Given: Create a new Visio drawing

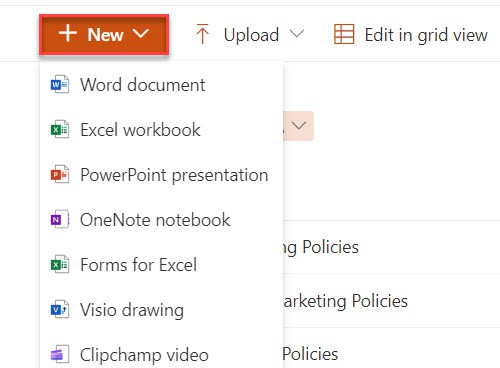Looking at the screenshot, I should coord(132,310).
